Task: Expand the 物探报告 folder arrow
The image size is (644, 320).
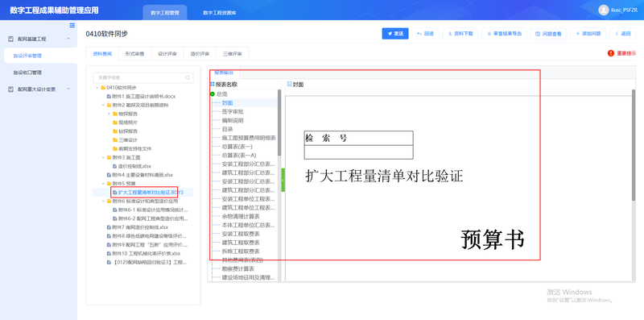Action: tap(109, 114)
